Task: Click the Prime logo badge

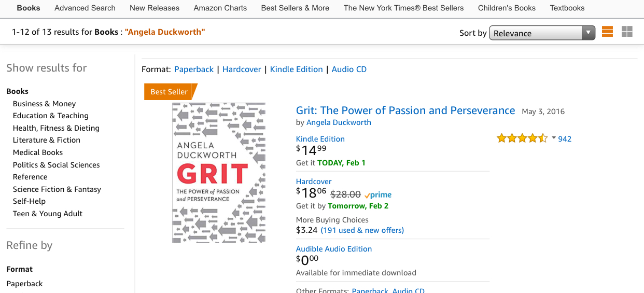Action: [378, 195]
